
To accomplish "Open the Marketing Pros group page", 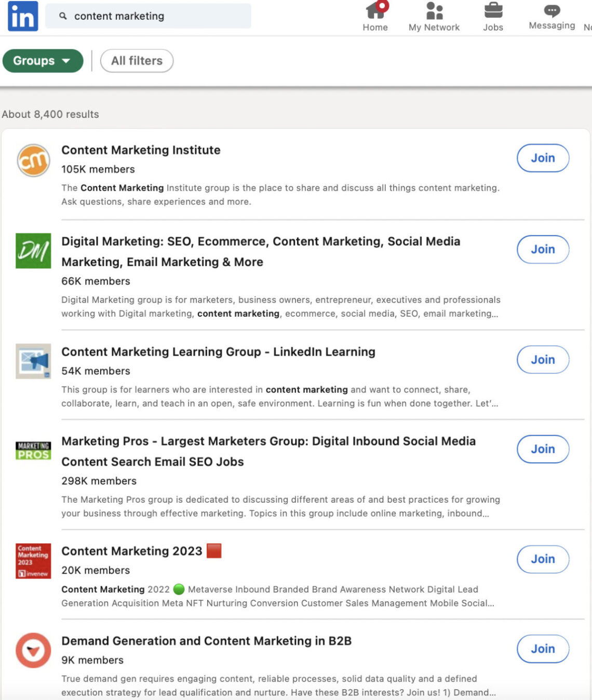I will pos(269,441).
